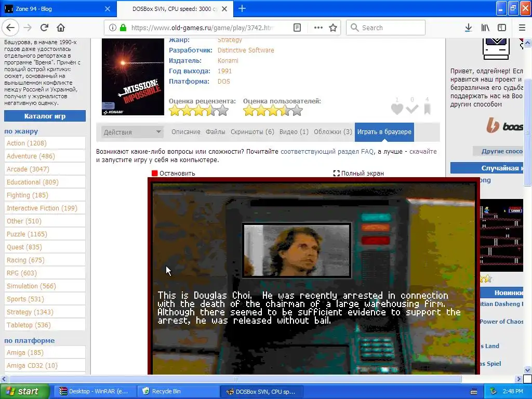
Task: Go back with browser back arrow
Action: point(10,28)
